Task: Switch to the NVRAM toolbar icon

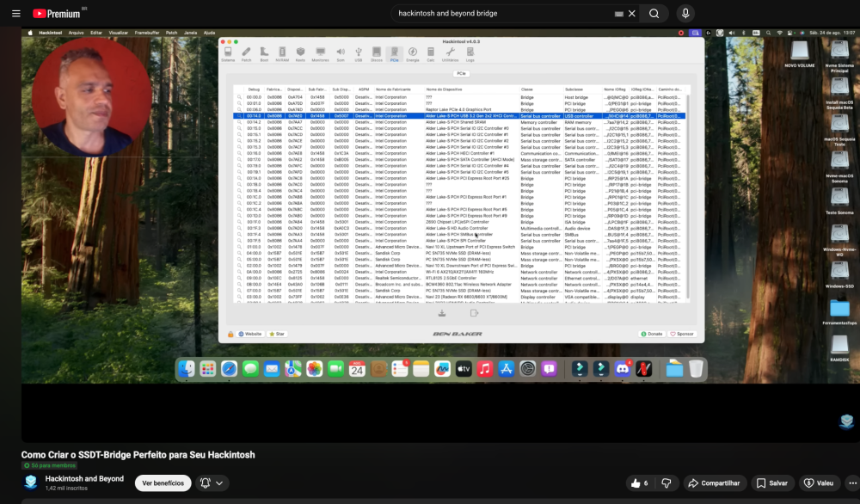Action: pyautogui.click(x=282, y=53)
